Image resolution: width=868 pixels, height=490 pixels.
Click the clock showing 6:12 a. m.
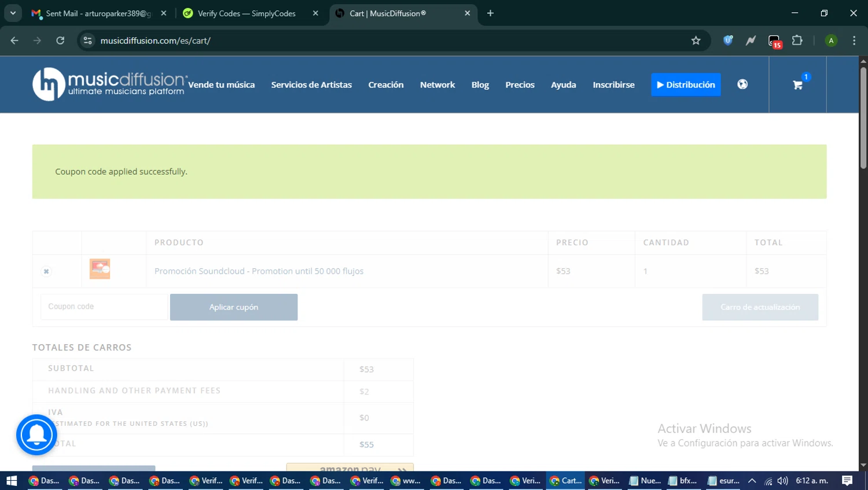tap(812, 481)
